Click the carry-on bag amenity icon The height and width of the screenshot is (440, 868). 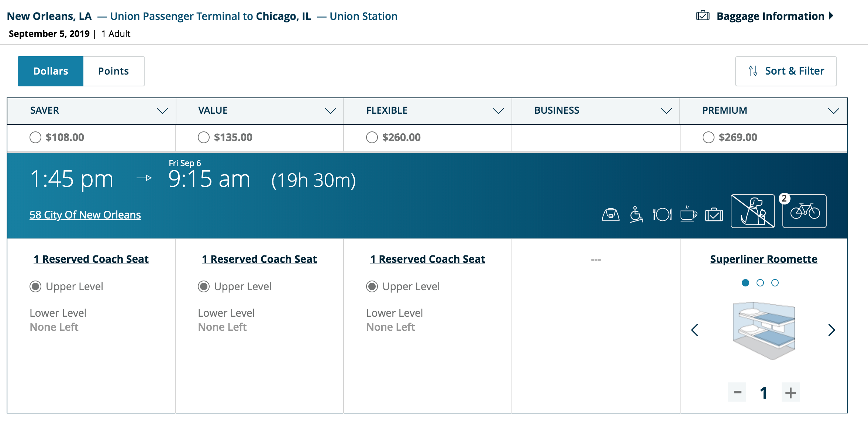(610, 214)
